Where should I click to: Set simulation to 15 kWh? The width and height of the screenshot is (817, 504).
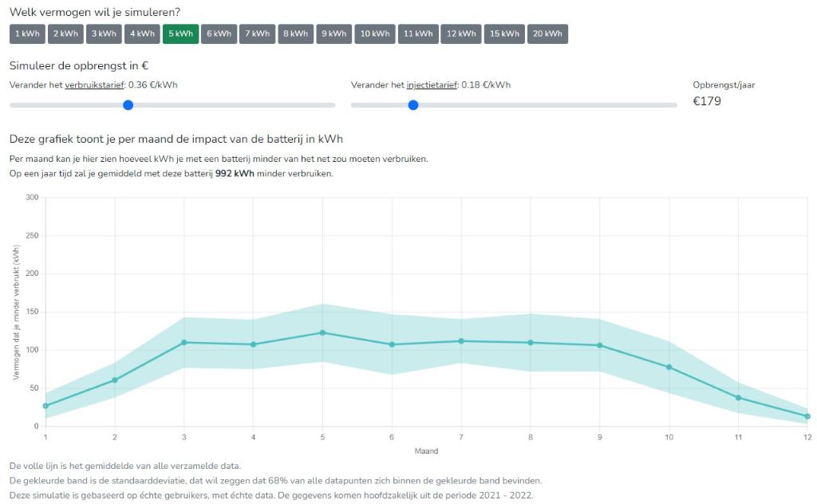(504, 33)
